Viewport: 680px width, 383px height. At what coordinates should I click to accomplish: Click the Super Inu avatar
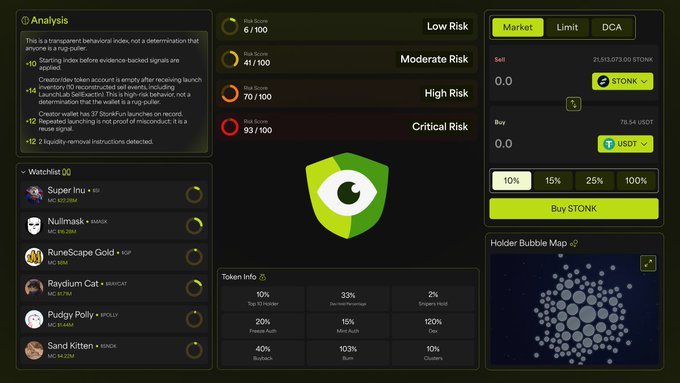(34, 195)
